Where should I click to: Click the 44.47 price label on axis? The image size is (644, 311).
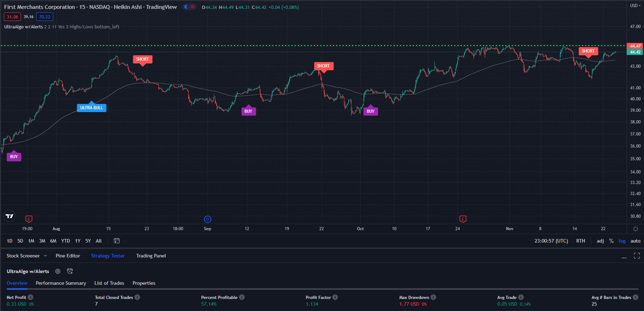click(635, 46)
